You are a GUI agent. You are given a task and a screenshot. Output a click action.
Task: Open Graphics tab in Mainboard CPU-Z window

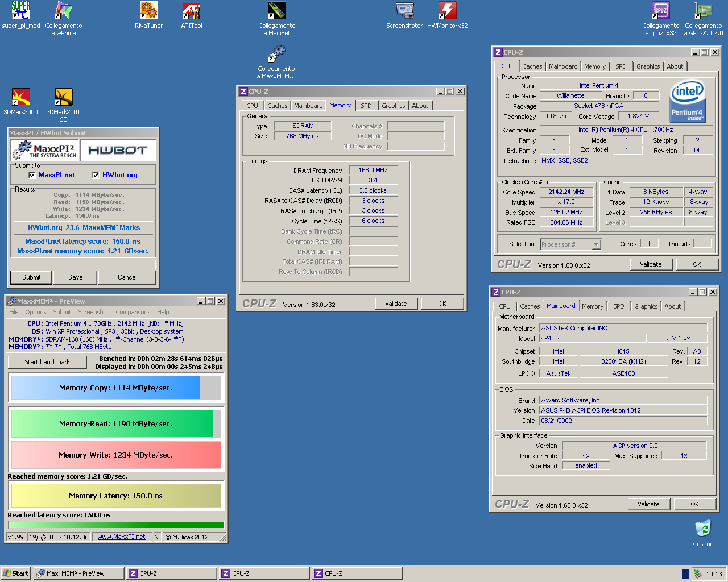[x=646, y=306]
